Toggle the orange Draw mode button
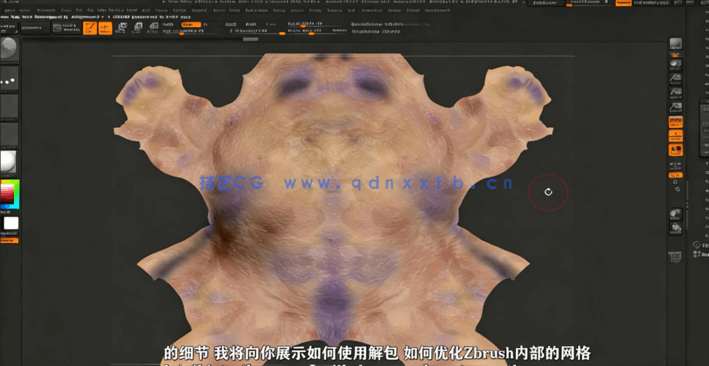 (105, 28)
